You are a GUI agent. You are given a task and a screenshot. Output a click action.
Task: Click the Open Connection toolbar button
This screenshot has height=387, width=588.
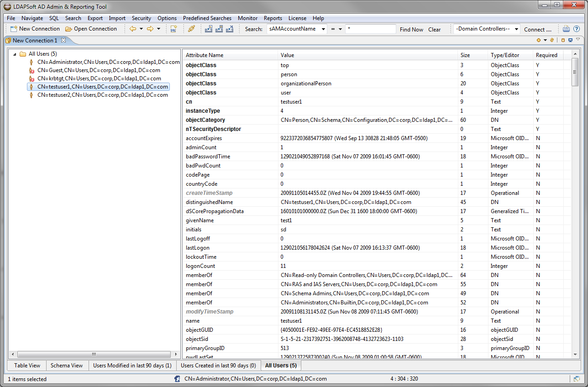pos(91,29)
